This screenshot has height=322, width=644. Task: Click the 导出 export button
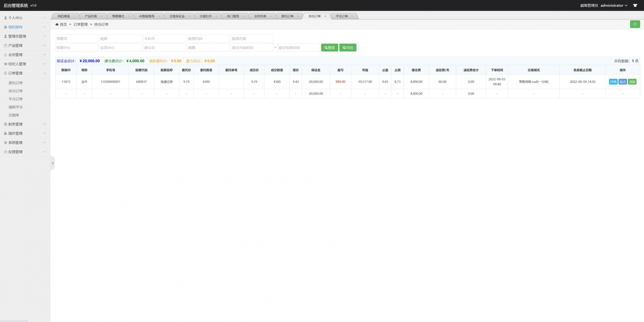click(348, 48)
